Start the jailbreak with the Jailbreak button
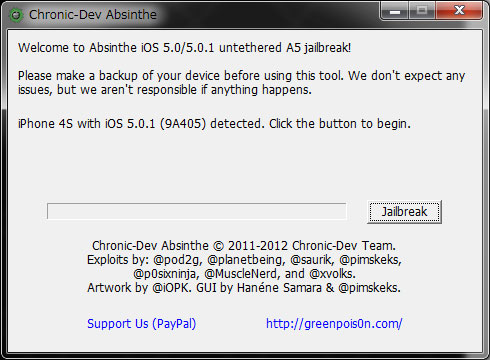The width and height of the screenshot is (490, 360). click(x=404, y=212)
